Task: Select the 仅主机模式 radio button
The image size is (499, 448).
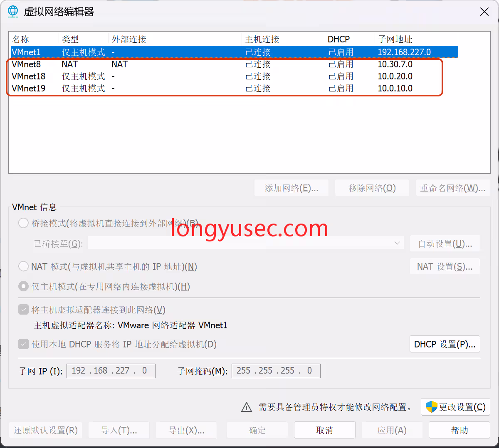Action: (23, 286)
